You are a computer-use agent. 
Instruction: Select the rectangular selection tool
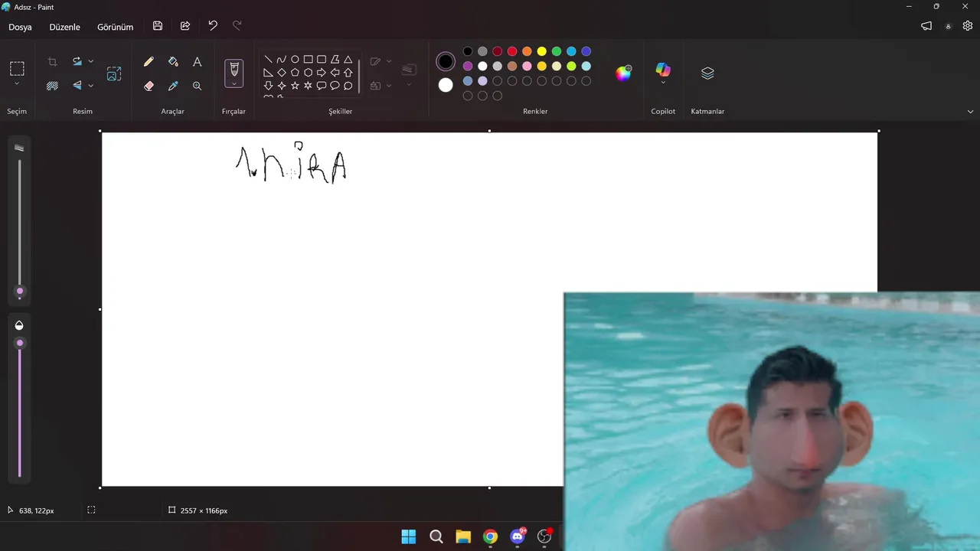pyautogui.click(x=17, y=68)
